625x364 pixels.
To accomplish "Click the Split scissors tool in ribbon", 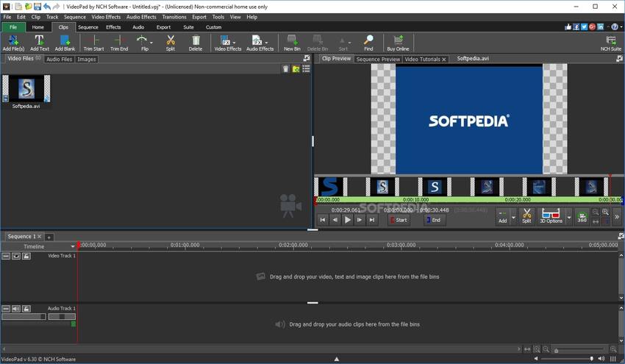I will click(171, 43).
